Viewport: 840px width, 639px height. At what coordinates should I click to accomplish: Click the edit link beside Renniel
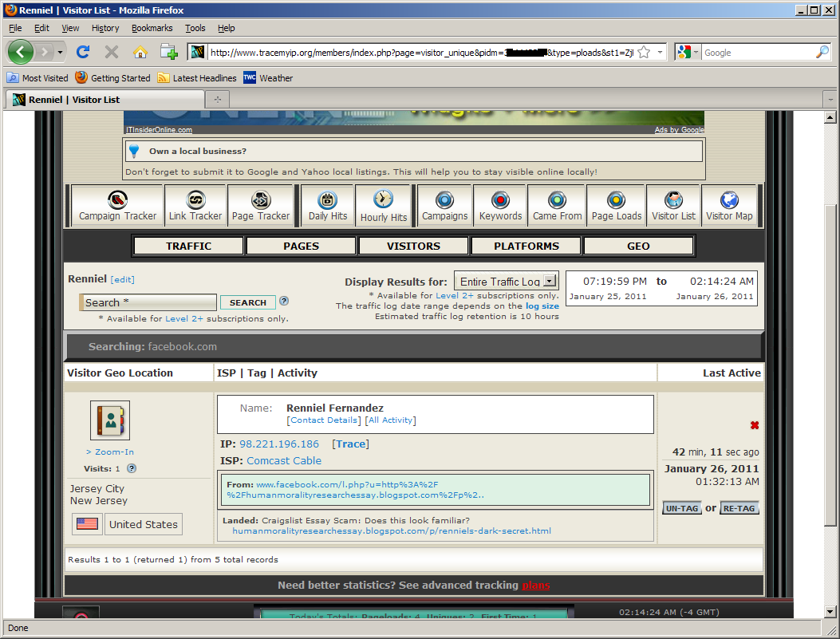pyautogui.click(x=123, y=279)
